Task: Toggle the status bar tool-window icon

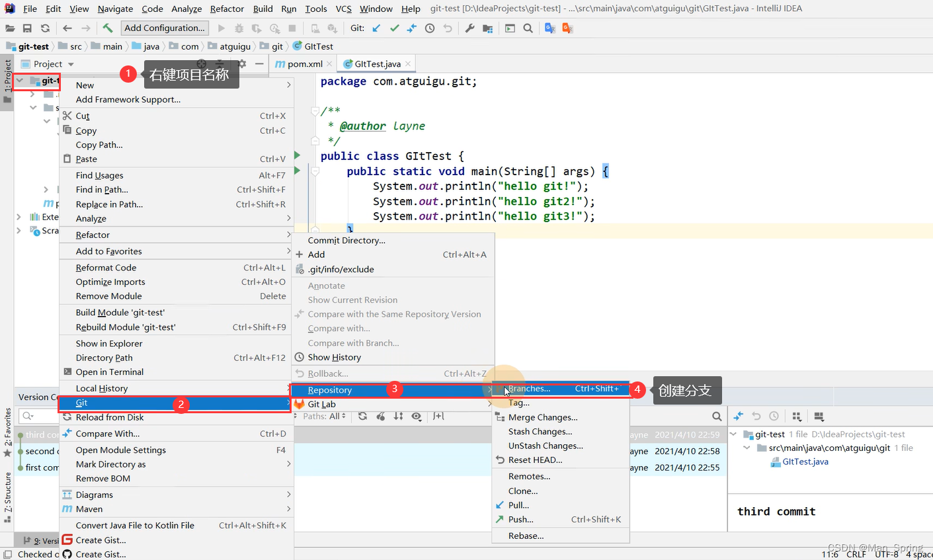Action: [7, 554]
